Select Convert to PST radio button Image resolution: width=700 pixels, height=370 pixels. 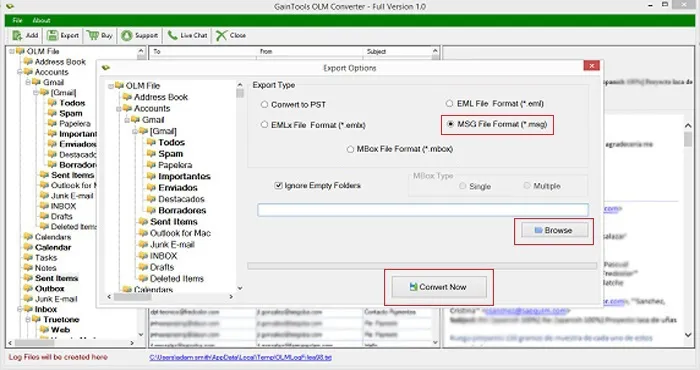pyautogui.click(x=264, y=104)
